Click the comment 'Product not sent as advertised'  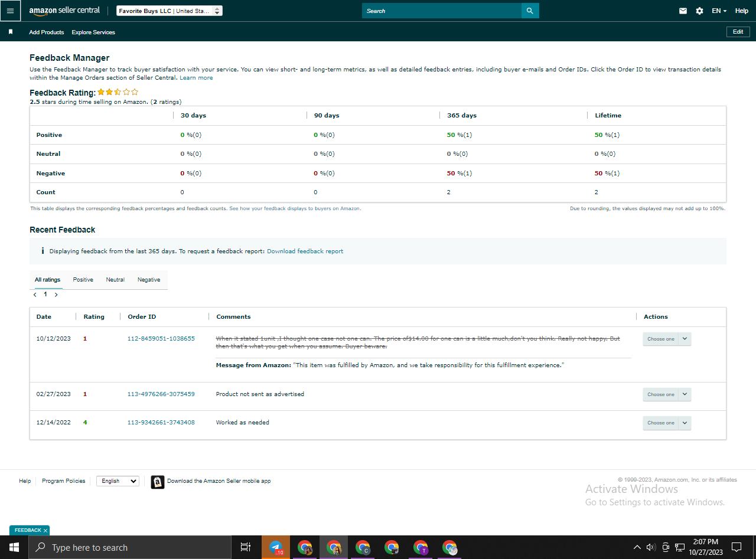[x=260, y=394]
